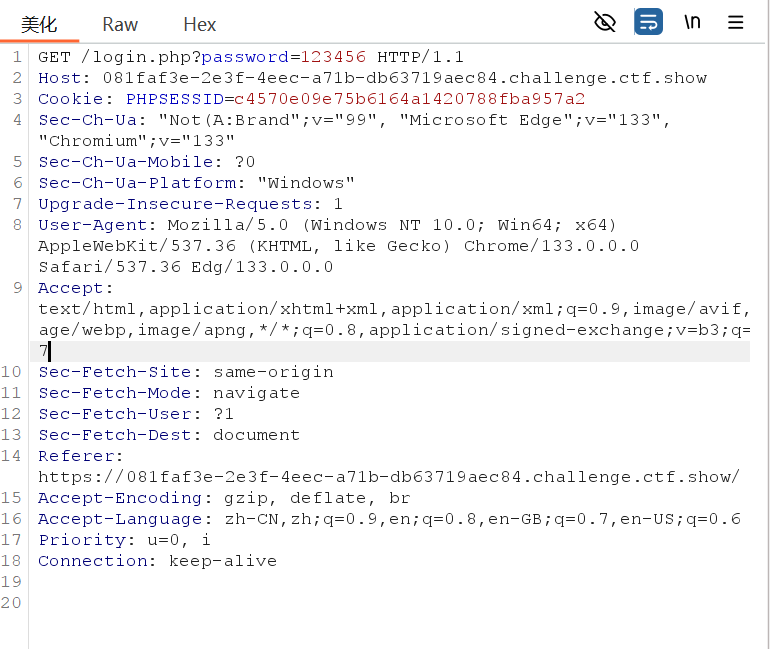Click the Sec-Fetch-Site header name
This screenshot has height=649, width=776.
[x=110, y=372]
